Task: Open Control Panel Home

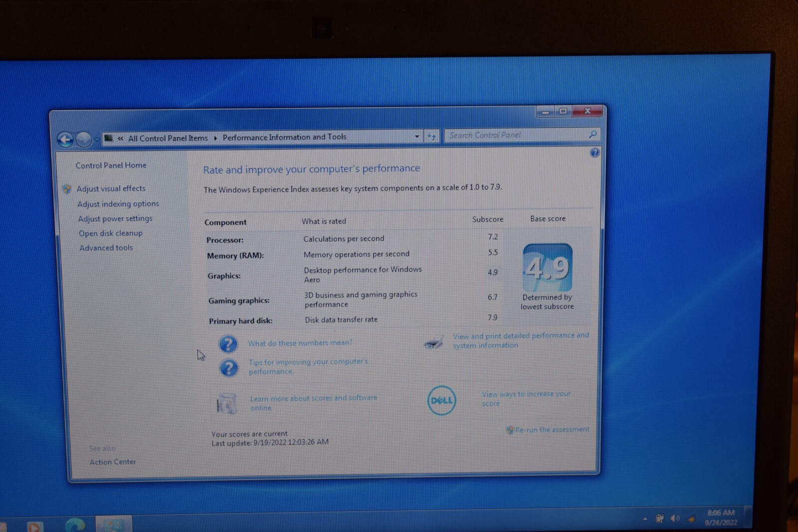Action: pos(111,166)
